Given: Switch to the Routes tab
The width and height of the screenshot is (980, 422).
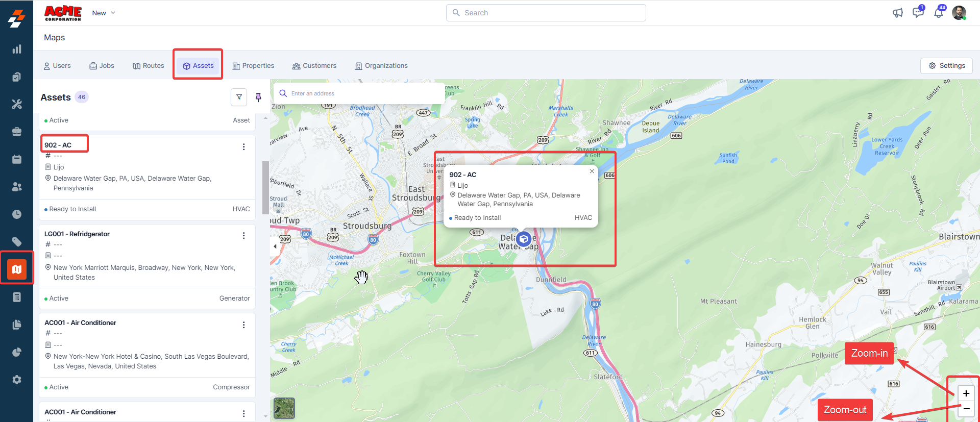Looking at the screenshot, I should point(149,66).
